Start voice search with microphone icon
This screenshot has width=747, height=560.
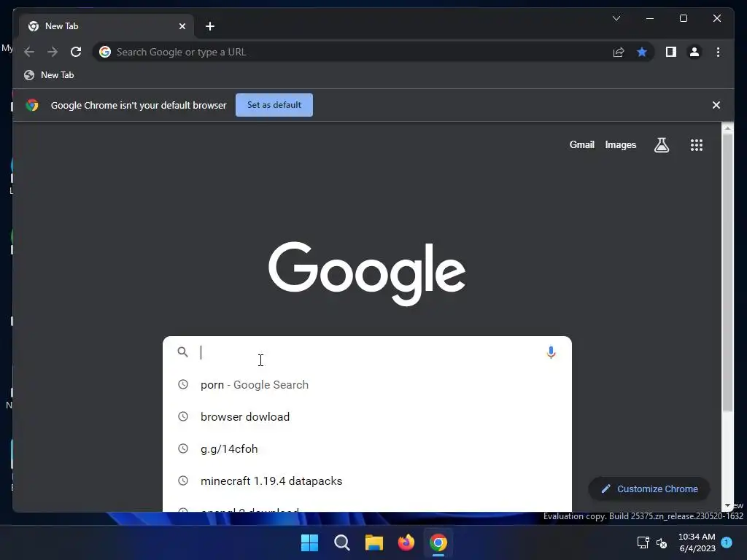click(551, 352)
